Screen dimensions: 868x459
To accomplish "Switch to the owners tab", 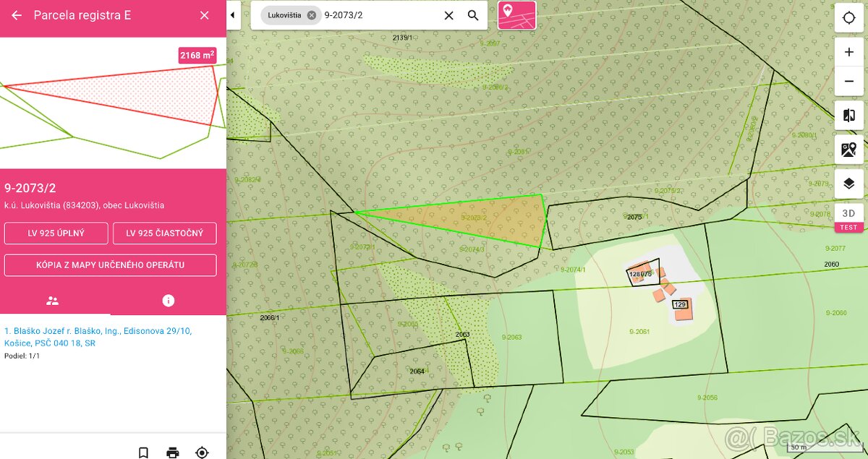I will (52, 301).
